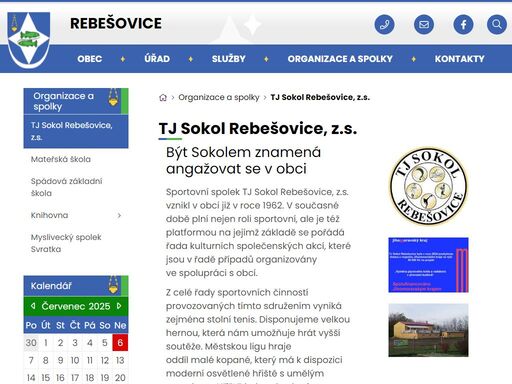The image size is (512, 384).
Task: Click Organizace a spolky breadcrumb link
Action: click(219, 97)
